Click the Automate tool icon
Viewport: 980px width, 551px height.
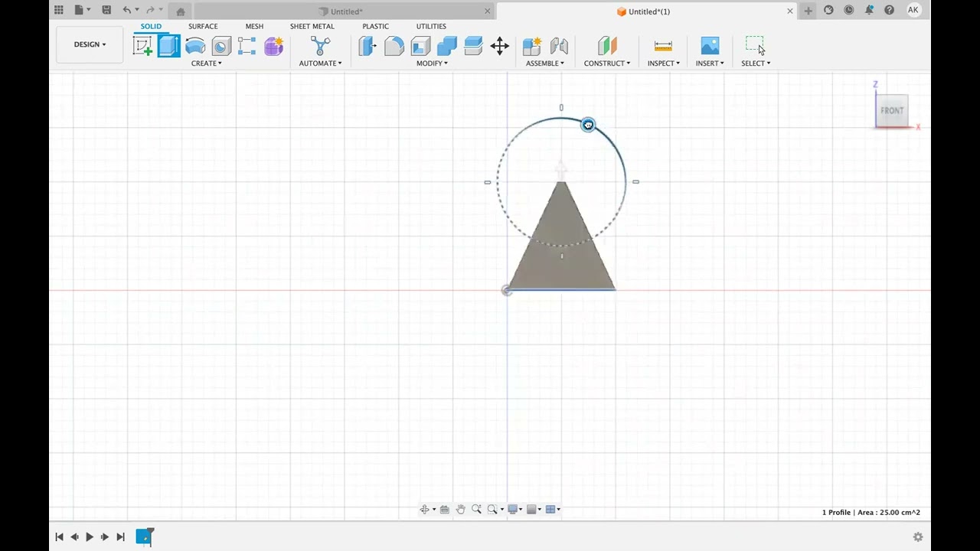[320, 46]
